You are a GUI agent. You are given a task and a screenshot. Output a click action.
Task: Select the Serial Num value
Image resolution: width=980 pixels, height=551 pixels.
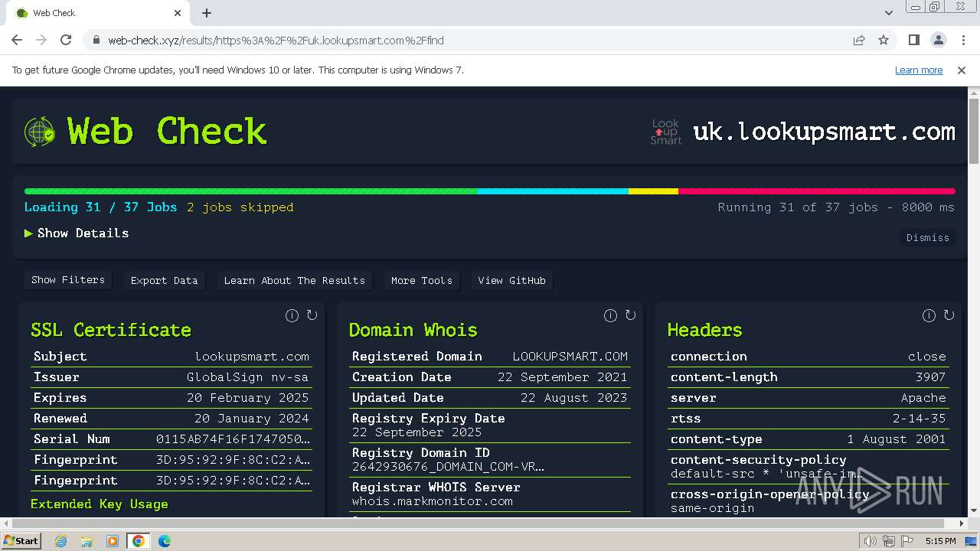pyautogui.click(x=234, y=439)
